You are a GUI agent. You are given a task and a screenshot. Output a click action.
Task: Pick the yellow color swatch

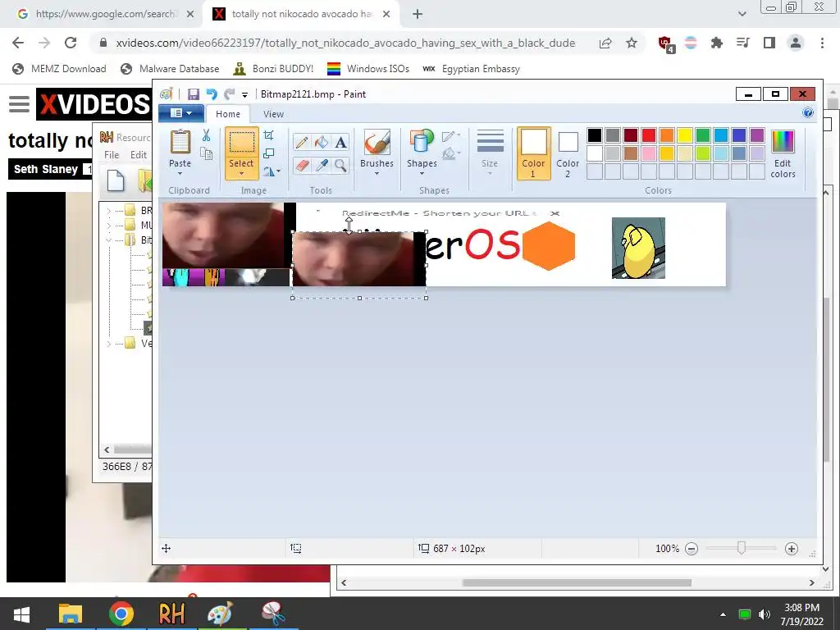coord(685,135)
